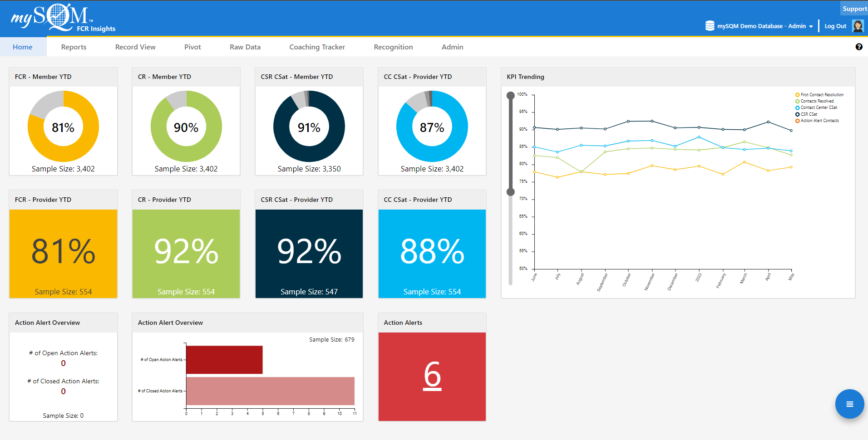This screenshot has height=440, width=868.
Task: Click the database icon beside mySQM Demo Database
Action: (x=710, y=26)
